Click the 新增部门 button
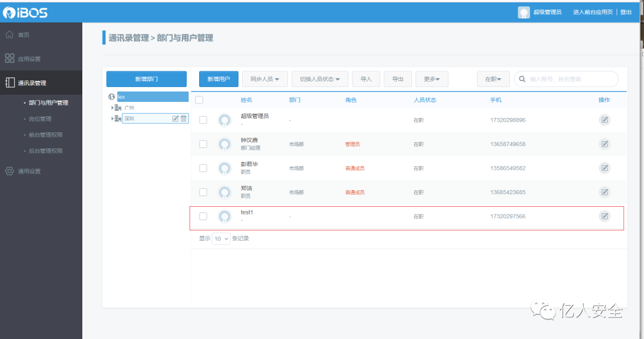644x339 pixels. 146,79
